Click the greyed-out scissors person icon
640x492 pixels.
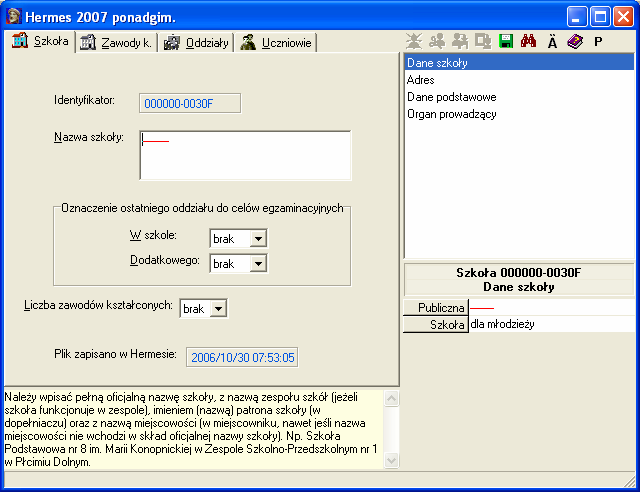[x=437, y=41]
